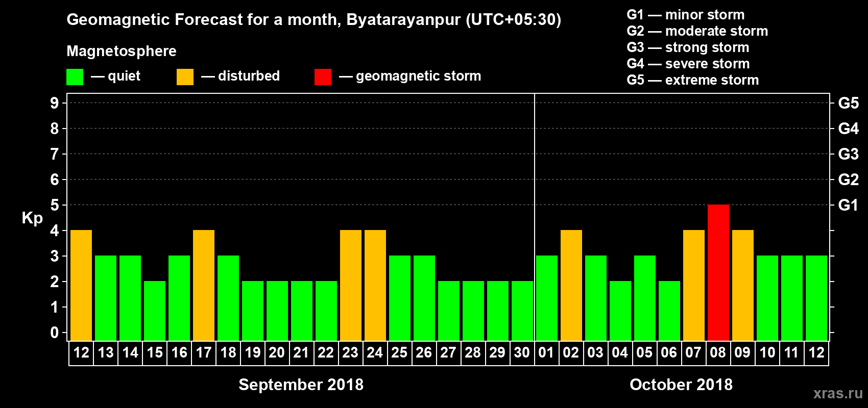Click the 'G1 — minor storm' legend line
This screenshot has width=868, height=408.
pyautogui.click(x=686, y=15)
